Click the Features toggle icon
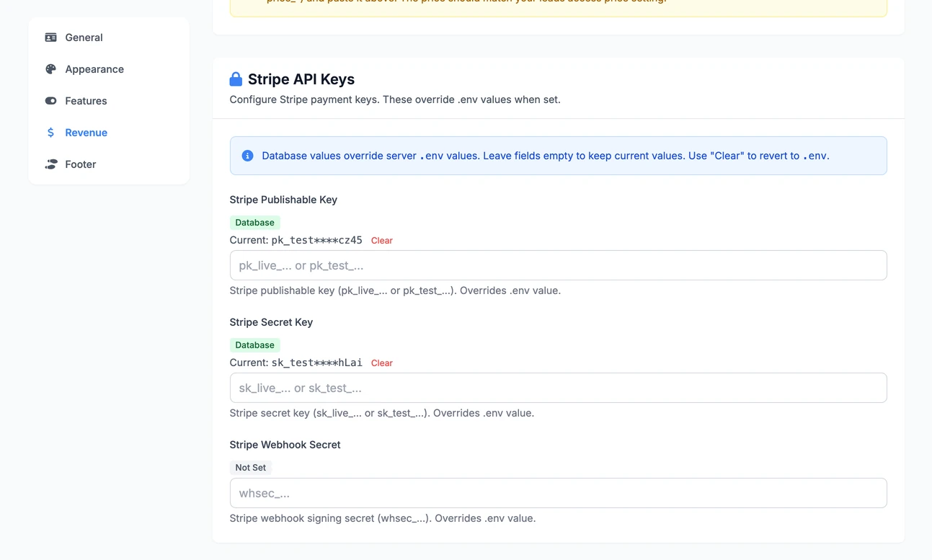 [50, 101]
